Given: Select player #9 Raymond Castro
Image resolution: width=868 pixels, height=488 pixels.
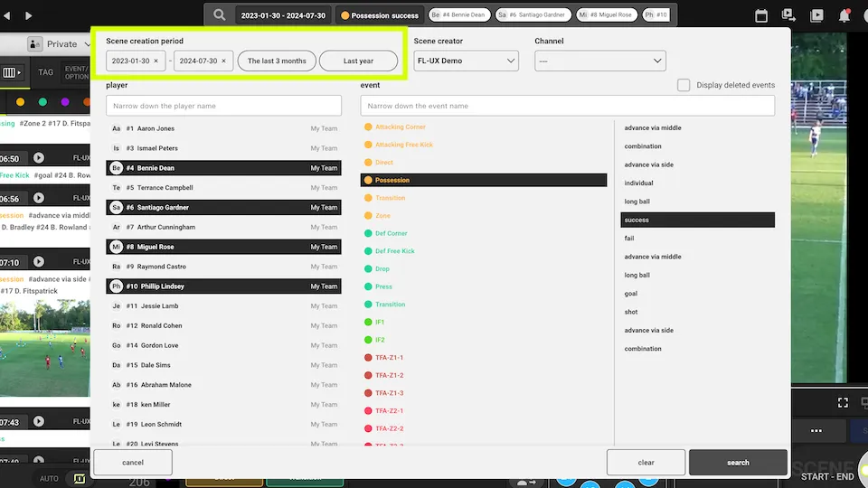Looking at the screenshot, I should (x=223, y=267).
